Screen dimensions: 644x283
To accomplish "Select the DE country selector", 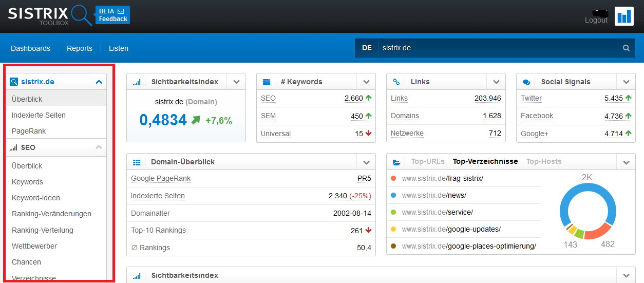I will pos(367,48).
